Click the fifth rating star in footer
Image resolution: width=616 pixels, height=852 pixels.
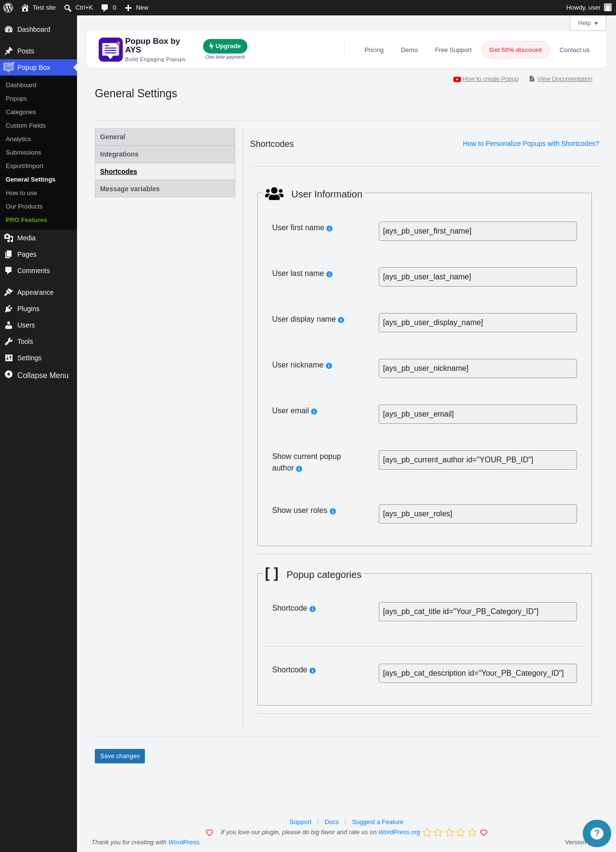tap(472, 833)
